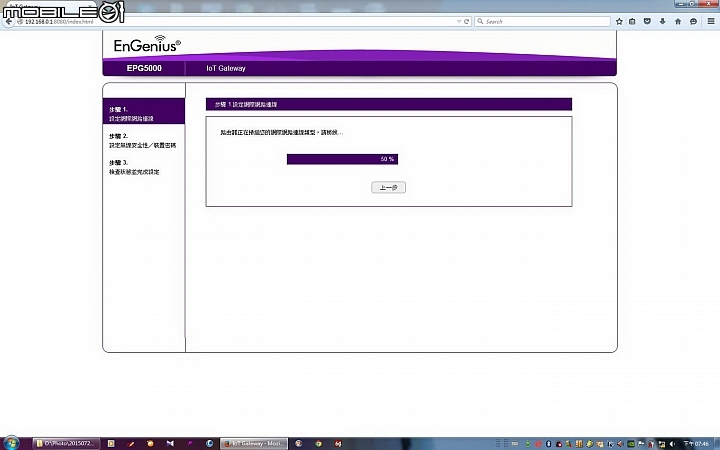Reload the page with the refresh icon

(467, 22)
